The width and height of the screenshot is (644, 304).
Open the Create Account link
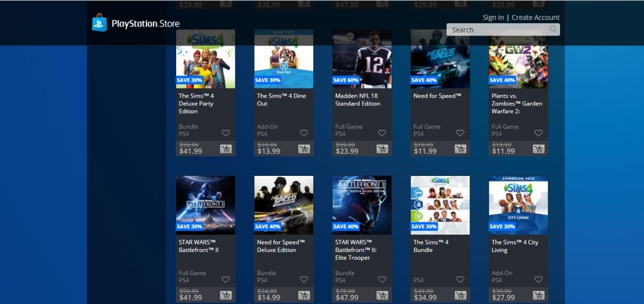tap(536, 17)
